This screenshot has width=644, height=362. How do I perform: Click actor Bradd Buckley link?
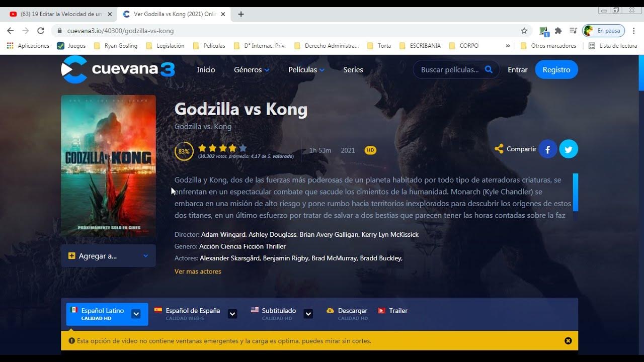pyautogui.click(x=381, y=258)
